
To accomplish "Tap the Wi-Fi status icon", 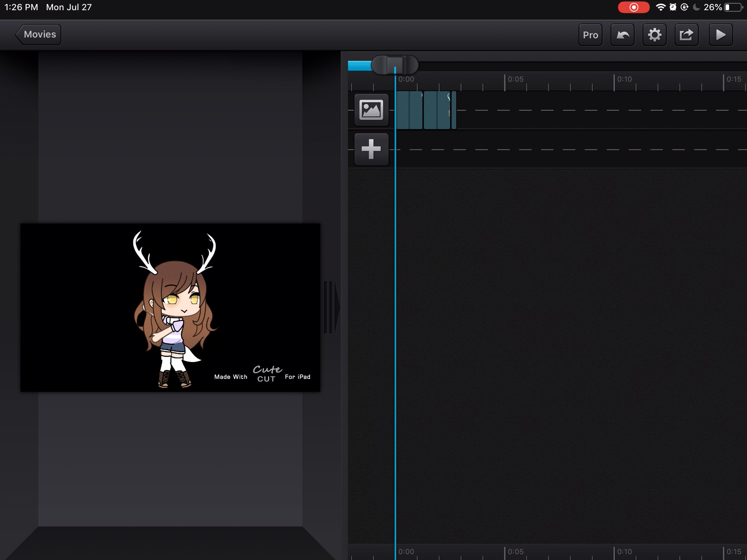I will [661, 7].
